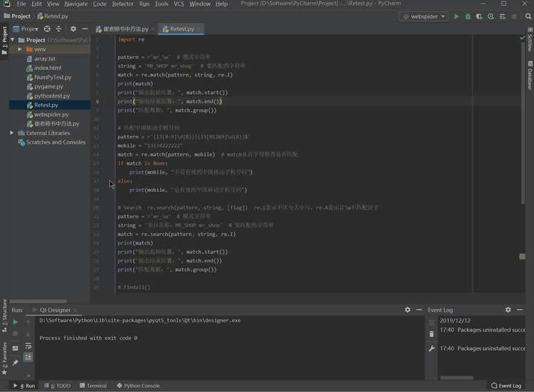Open the Terminal tool window
The height and width of the screenshot is (392, 534).
93,385
